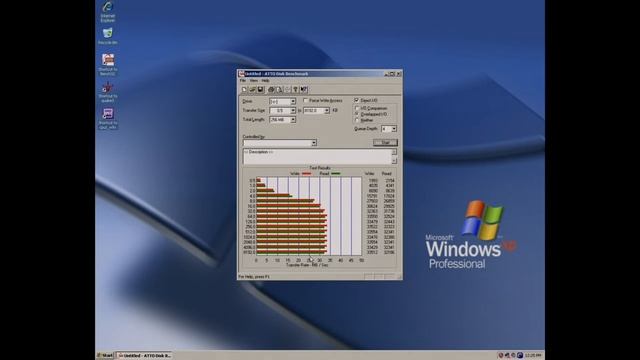Click the Windows Start button on taskbar
The image size is (640, 360).
[x=105, y=356]
